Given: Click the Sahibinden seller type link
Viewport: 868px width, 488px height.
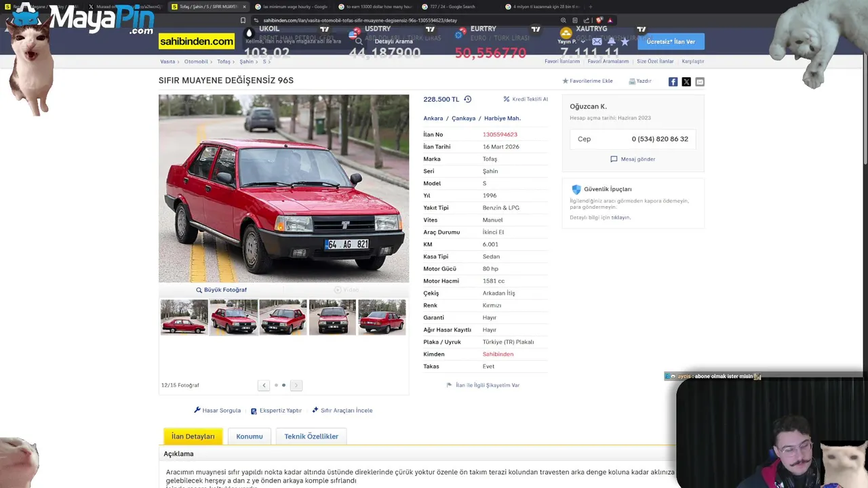Looking at the screenshot, I should [x=498, y=354].
